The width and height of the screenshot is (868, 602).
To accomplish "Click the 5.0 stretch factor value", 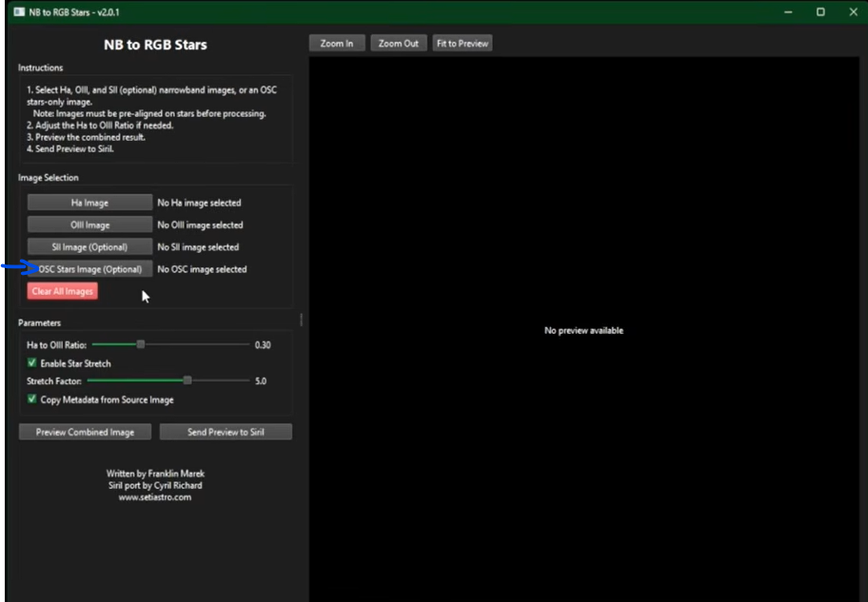I will 261,380.
